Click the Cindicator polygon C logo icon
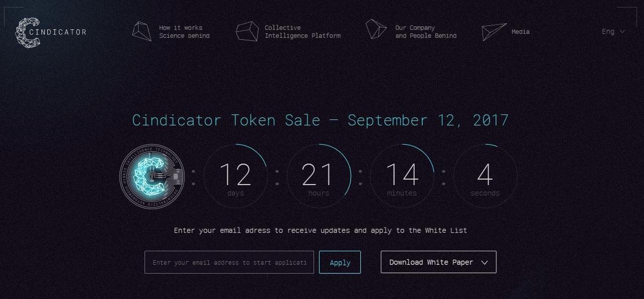This screenshot has width=644, height=299. [x=27, y=33]
